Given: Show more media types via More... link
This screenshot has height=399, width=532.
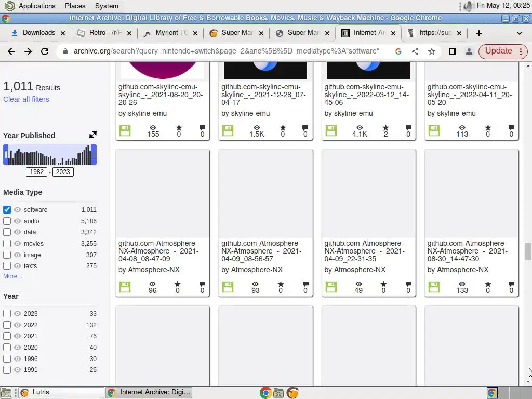Looking at the screenshot, I should 12,276.
